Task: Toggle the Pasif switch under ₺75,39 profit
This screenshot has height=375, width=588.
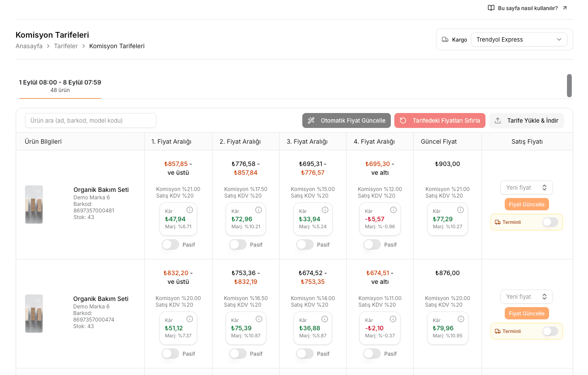Action: (238, 354)
